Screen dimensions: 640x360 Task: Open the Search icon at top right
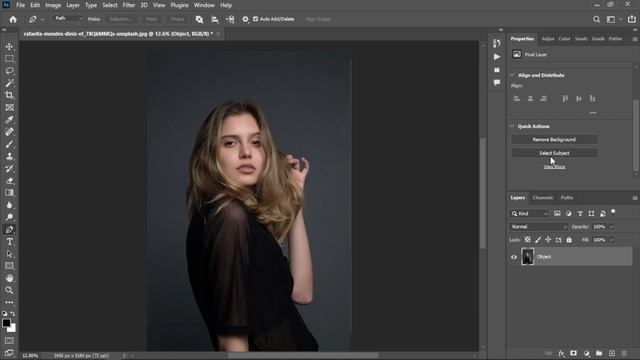(596, 19)
